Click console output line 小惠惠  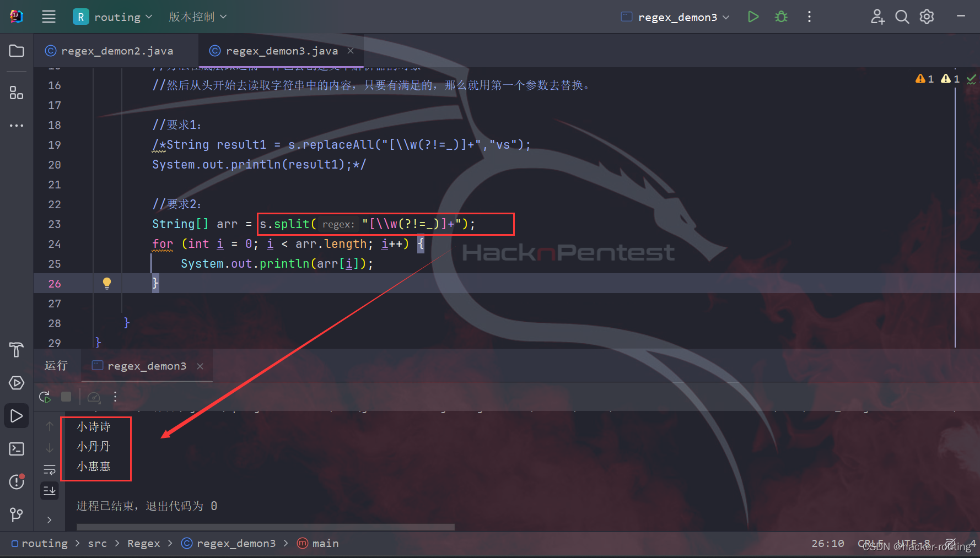click(94, 467)
